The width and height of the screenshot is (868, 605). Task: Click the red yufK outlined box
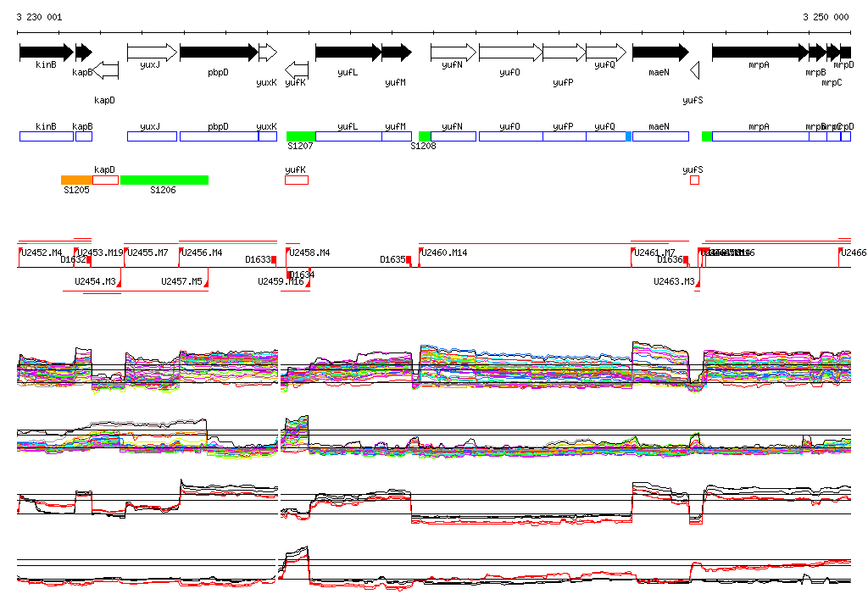pyautogui.click(x=297, y=180)
